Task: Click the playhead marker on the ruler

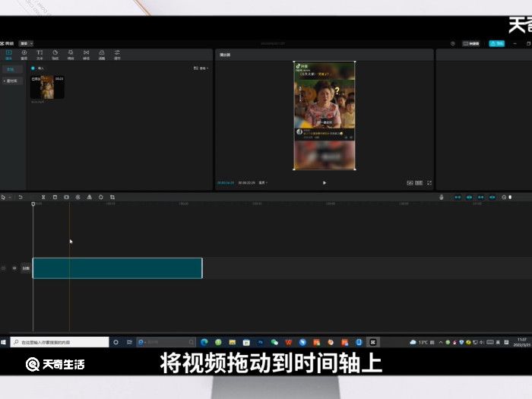Action: pos(33,204)
